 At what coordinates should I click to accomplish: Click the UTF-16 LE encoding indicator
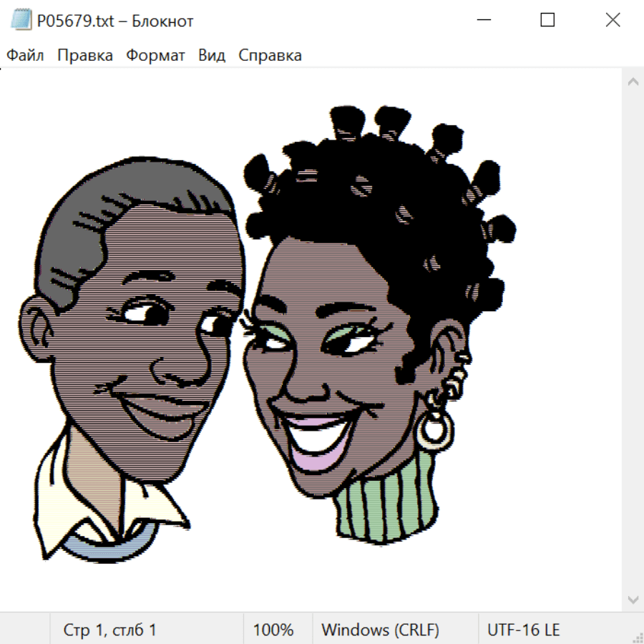tap(523, 630)
